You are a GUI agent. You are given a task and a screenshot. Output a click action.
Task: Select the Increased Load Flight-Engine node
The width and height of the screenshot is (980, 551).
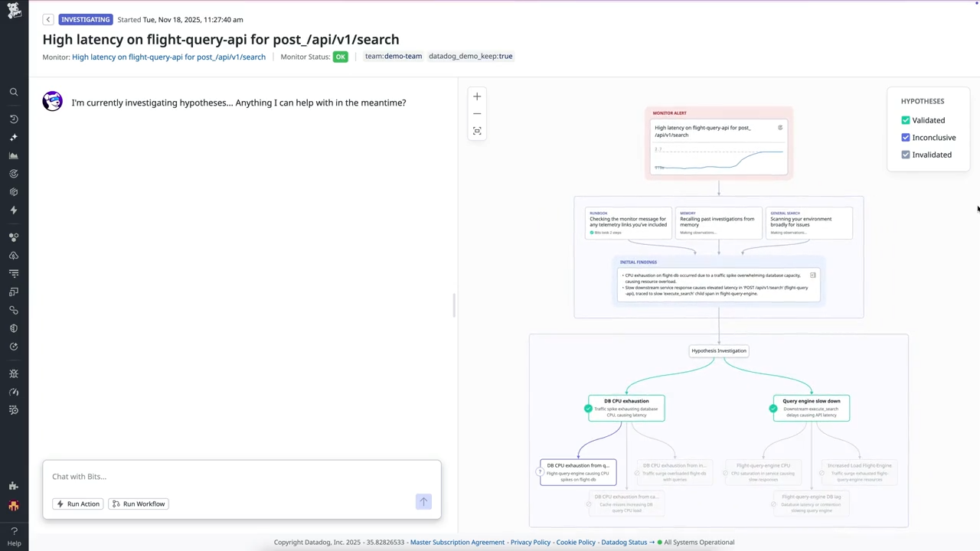click(858, 472)
